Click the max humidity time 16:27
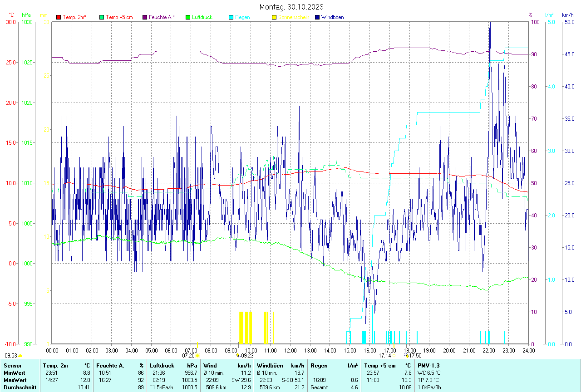This screenshot has height=392, width=581. click(x=105, y=380)
